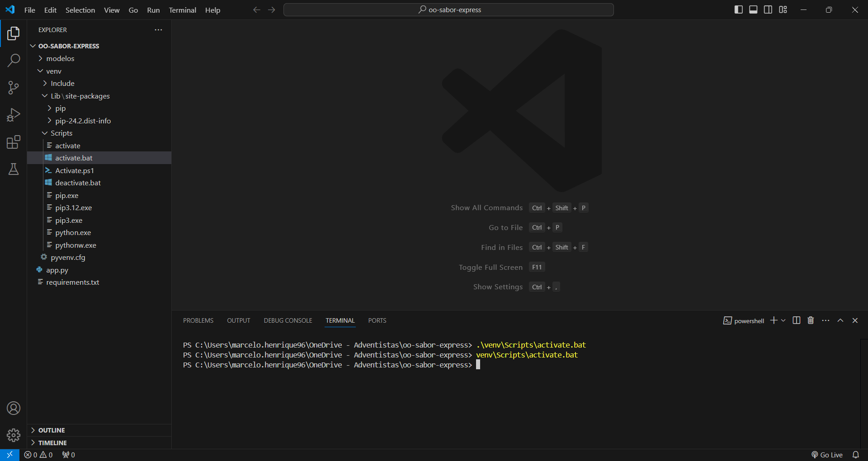Open the activate file in Scripts
Viewport: 868px width, 461px height.
99,146
